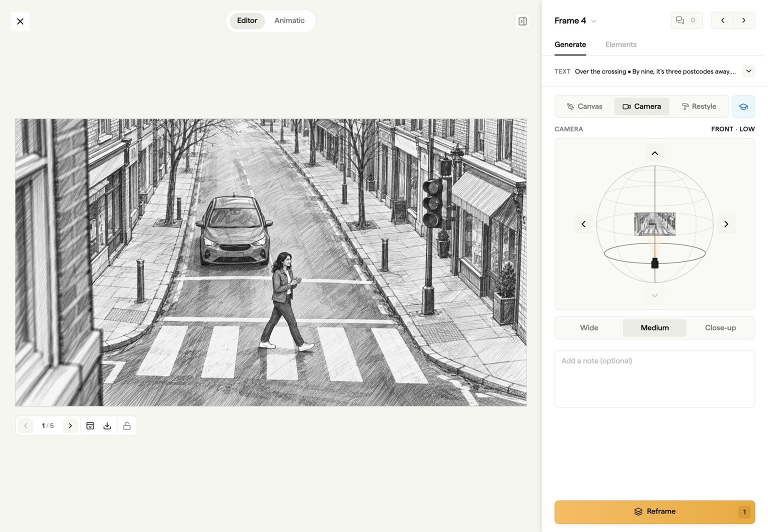The height and width of the screenshot is (532, 768).
Task: Open the Frame 4 dropdown
Action: (575, 20)
